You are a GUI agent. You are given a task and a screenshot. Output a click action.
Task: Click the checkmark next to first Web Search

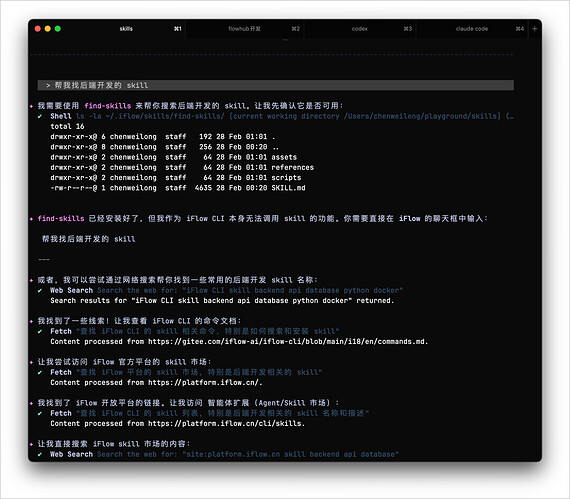(x=40, y=290)
